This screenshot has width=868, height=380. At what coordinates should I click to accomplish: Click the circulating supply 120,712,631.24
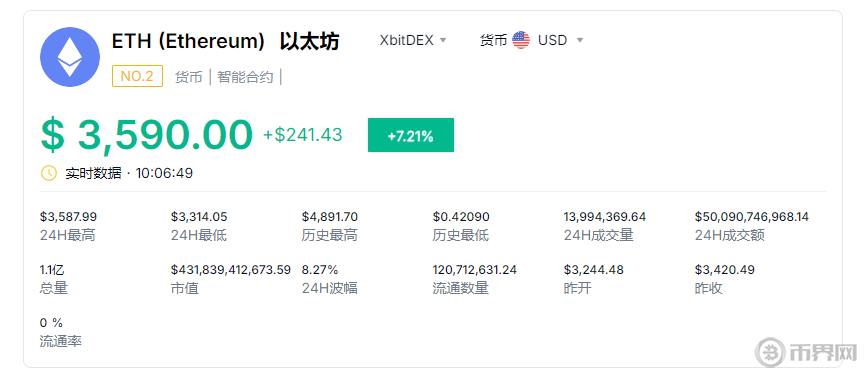pyautogui.click(x=475, y=270)
